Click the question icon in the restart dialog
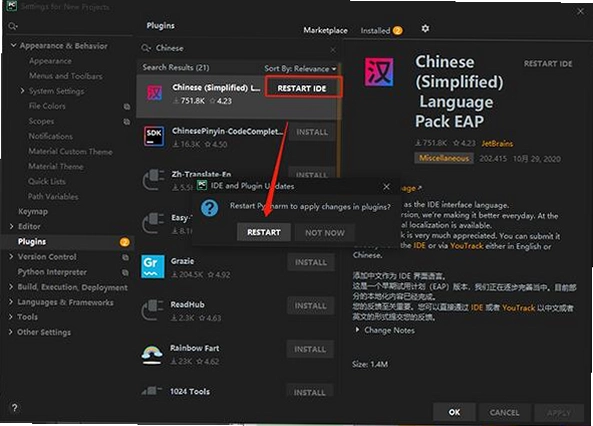Viewport: 593px width, 426px height. [210, 208]
